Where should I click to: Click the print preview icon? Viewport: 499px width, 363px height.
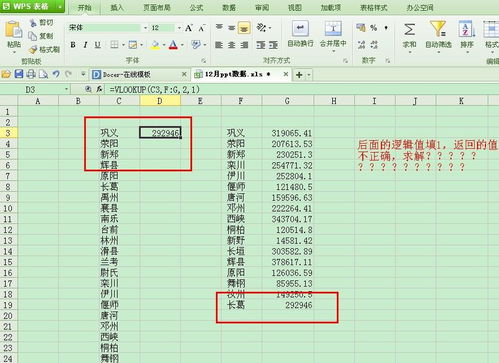[43, 74]
